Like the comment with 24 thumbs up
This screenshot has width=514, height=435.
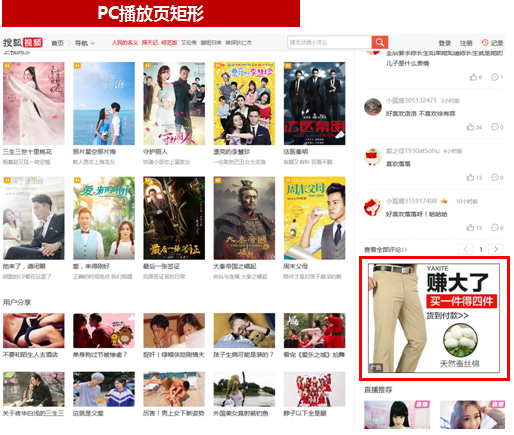(470, 127)
